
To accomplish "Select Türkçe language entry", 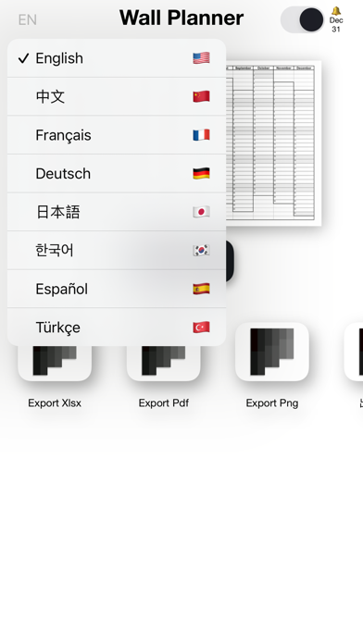I will coord(117,327).
